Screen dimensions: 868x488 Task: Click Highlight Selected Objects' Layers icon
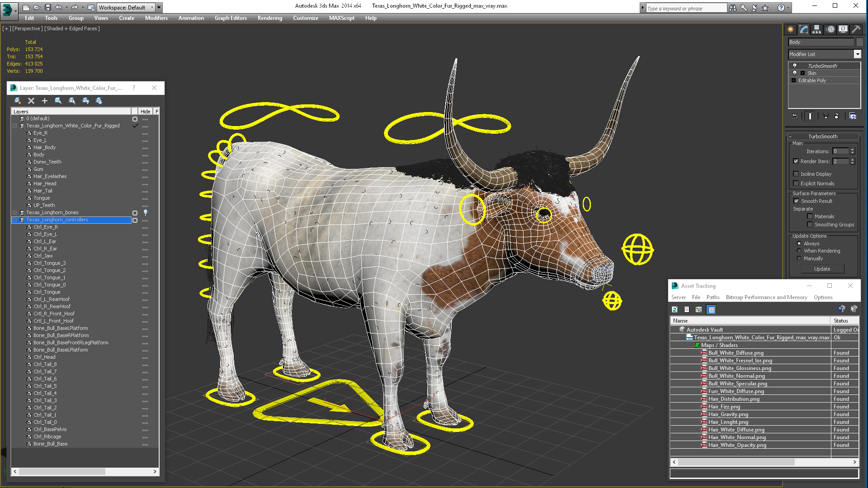tap(72, 101)
